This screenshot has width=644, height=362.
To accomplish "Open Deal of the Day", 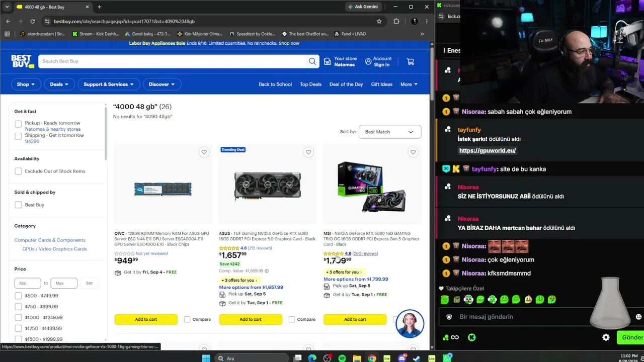I will click(346, 84).
